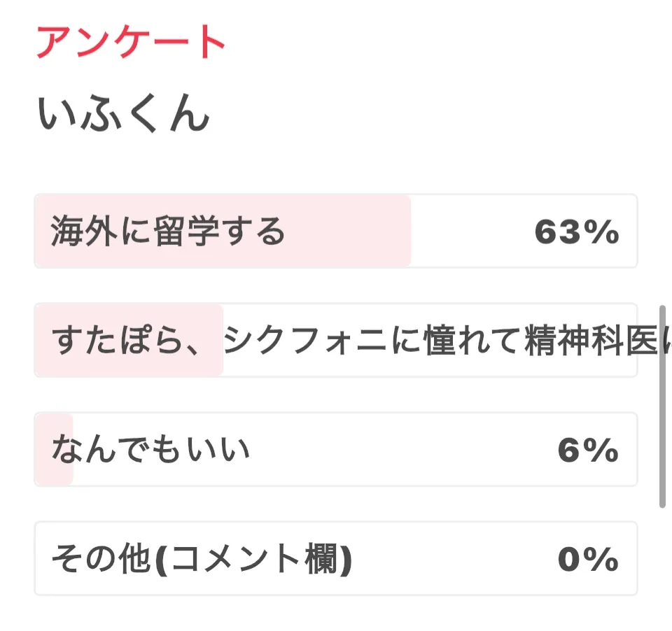Click the いふくん poll title
The width and height of the screenshot is (672, 631).
[123, 113]
